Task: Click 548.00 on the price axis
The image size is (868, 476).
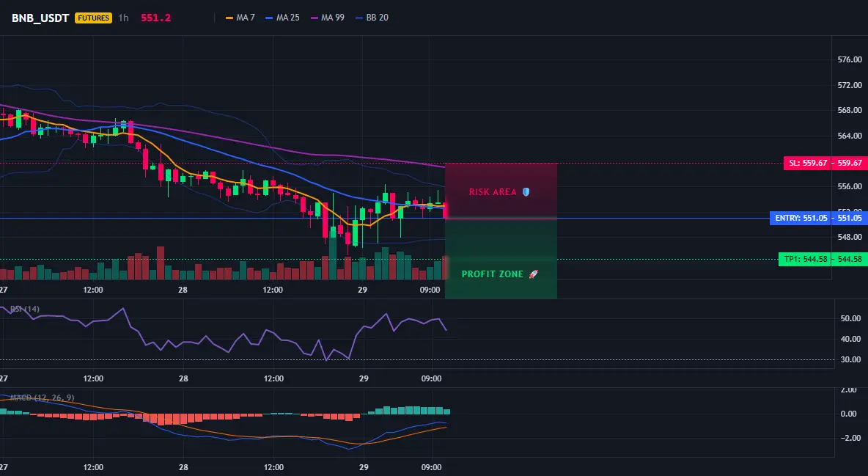Action: pyautogui.click(x=850, y=237)
